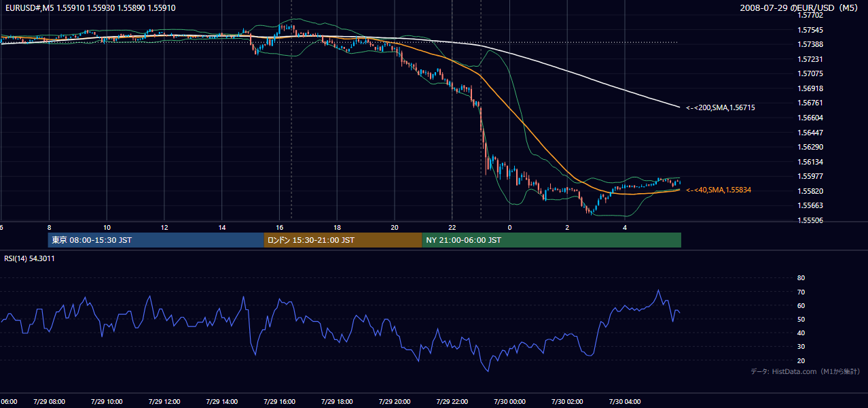Click price axis value 1.57388
The image size is (868, 408).
click(x=809, y=44)
